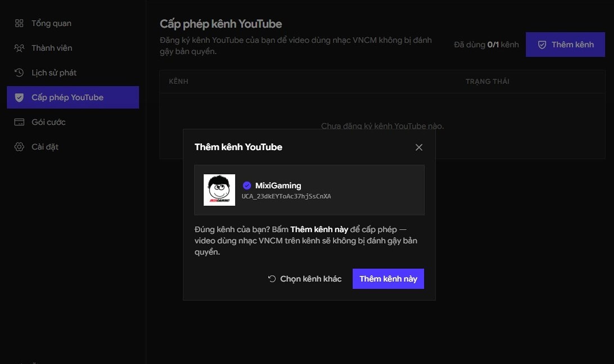
Task: Click Chọn kênh khác to pick another
Action: (304, 279)
